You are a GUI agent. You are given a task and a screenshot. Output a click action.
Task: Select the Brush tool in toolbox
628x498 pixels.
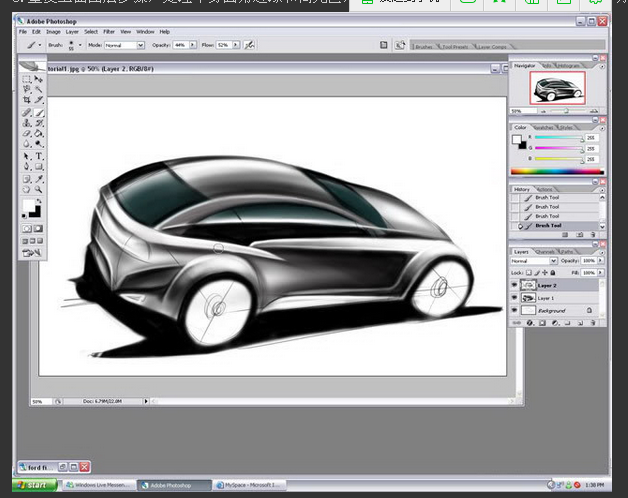tap(38, 113)
